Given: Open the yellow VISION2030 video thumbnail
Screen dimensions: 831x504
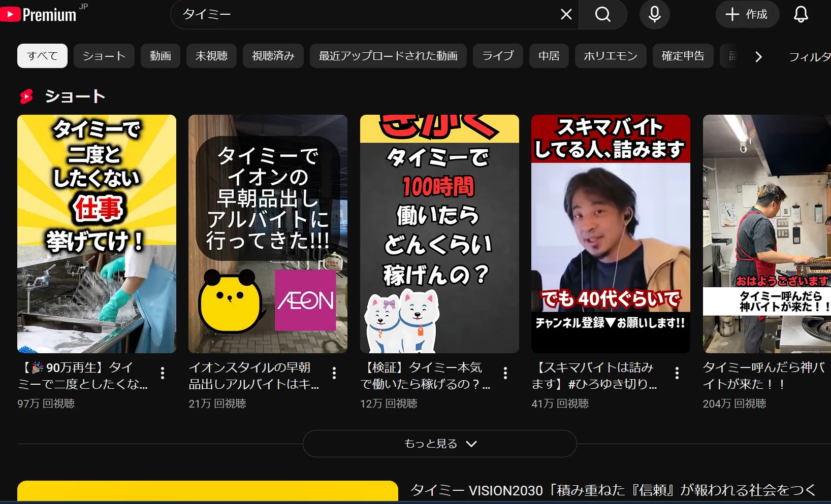Looking at the screenshot, I should pos(208,492).
